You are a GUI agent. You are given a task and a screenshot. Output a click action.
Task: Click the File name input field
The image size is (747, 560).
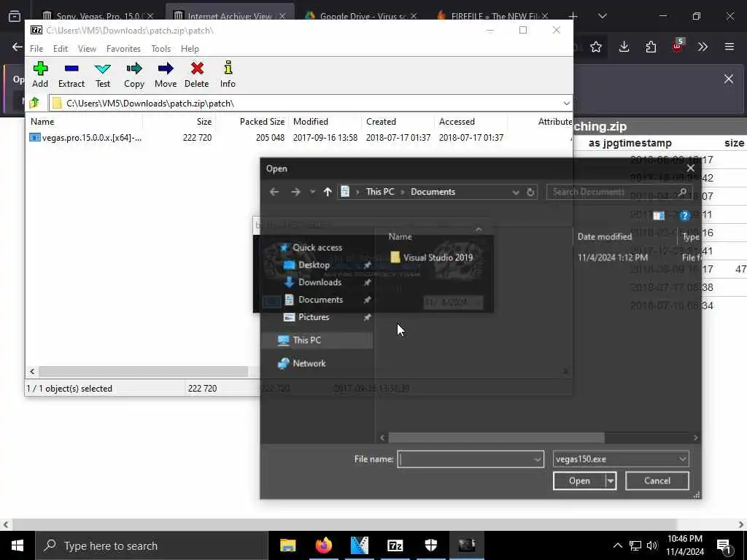[x=465, y=459]
